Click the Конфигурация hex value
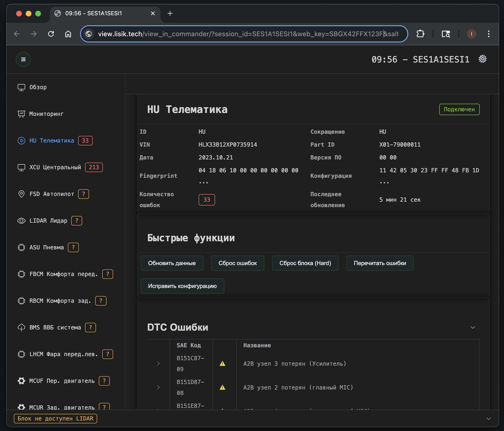 pos(429,176)
